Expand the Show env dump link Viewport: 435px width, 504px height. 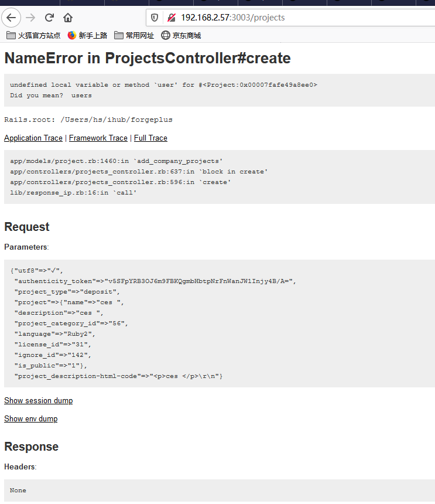(31, 419)
